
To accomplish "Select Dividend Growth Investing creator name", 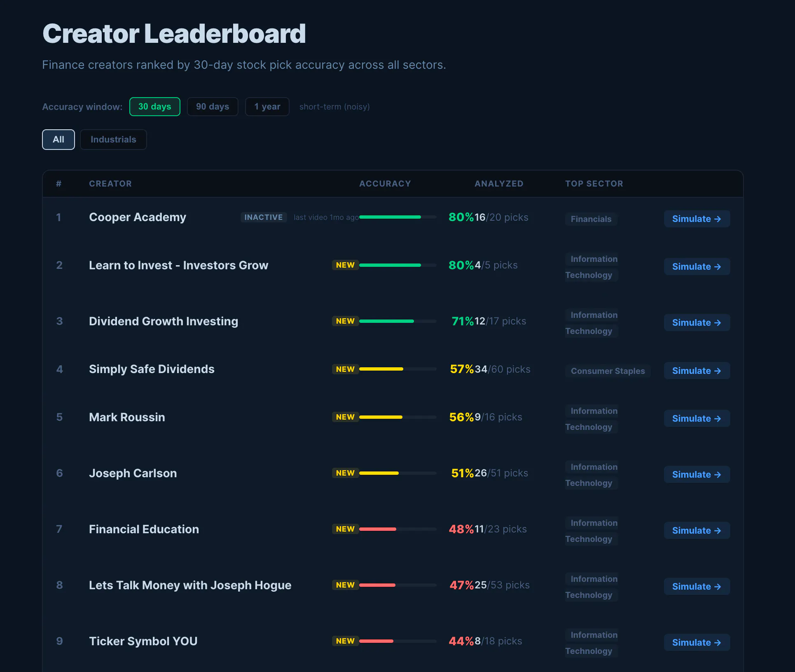I will click(x=164, y=321).
